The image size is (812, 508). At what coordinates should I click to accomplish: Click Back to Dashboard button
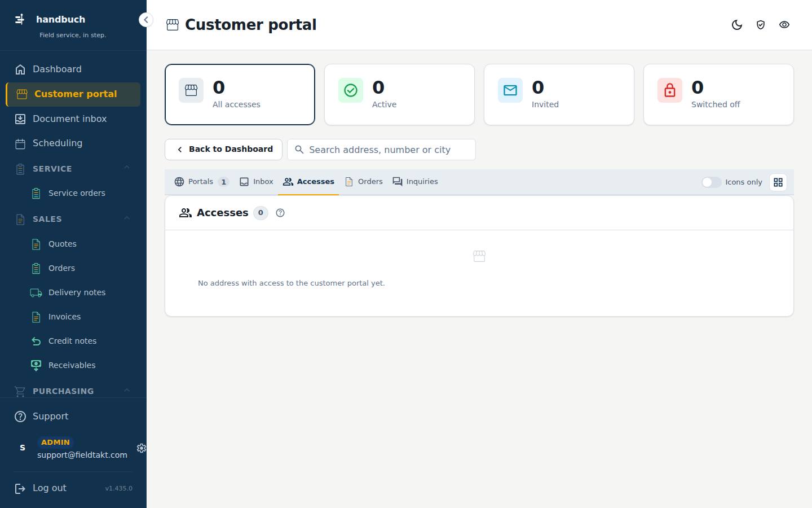coord(224,150)
